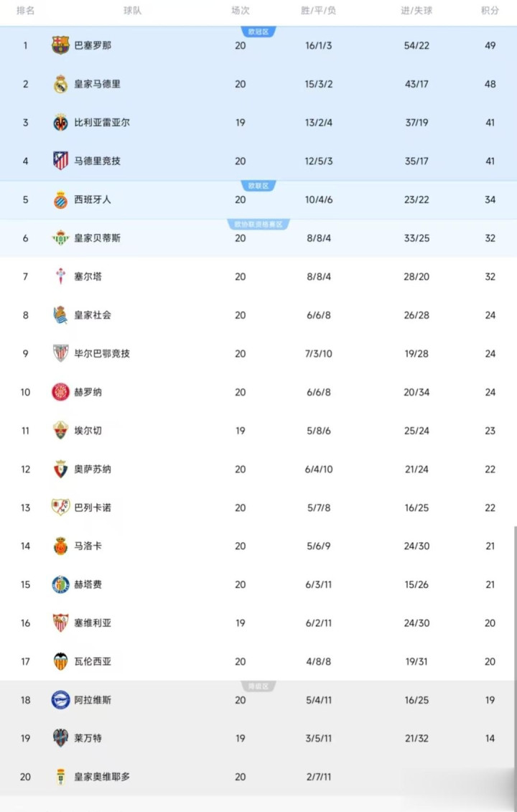The height and width of the screenshot is (812, 517).
Task: Click the 欧联区 zone label
Action: (x=258, y=186)
